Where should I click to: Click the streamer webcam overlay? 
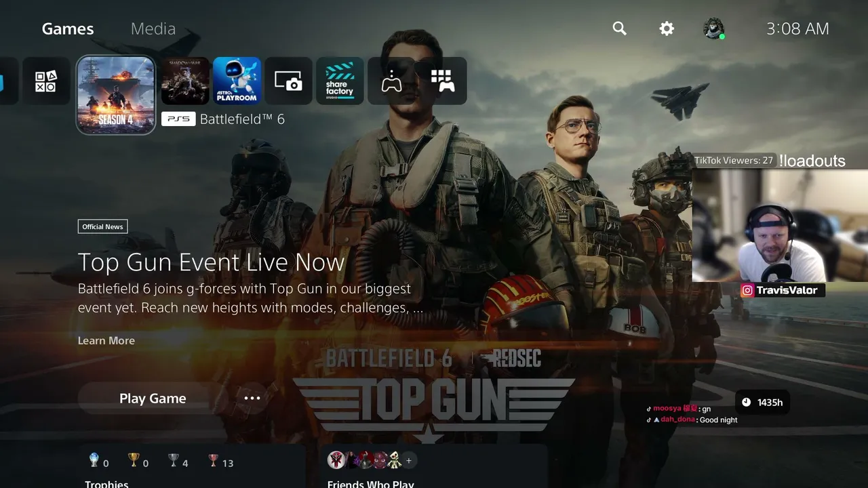point(780,225)
